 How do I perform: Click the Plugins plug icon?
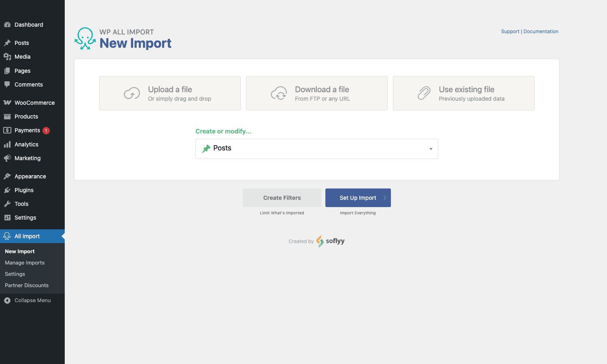point(7,190)
